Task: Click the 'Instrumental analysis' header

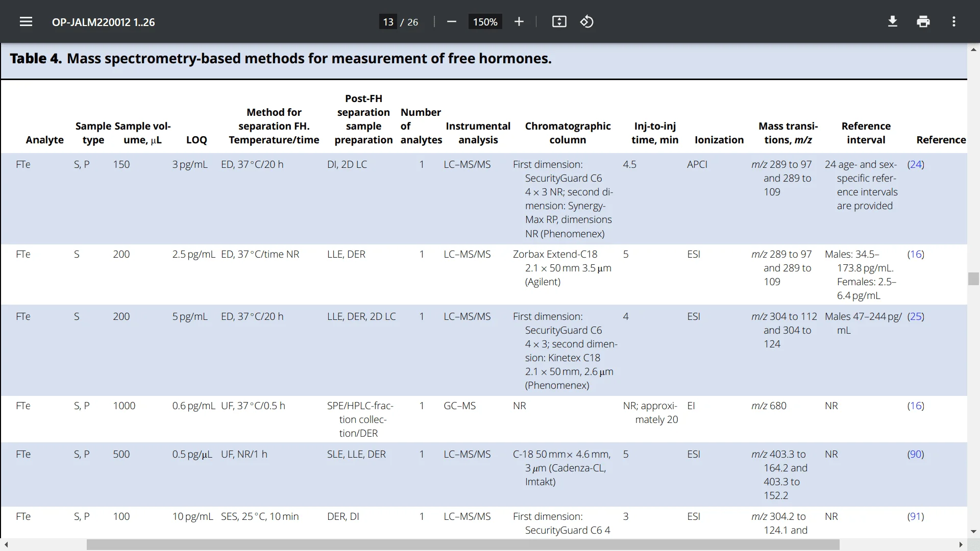Action: click(478, 133)
